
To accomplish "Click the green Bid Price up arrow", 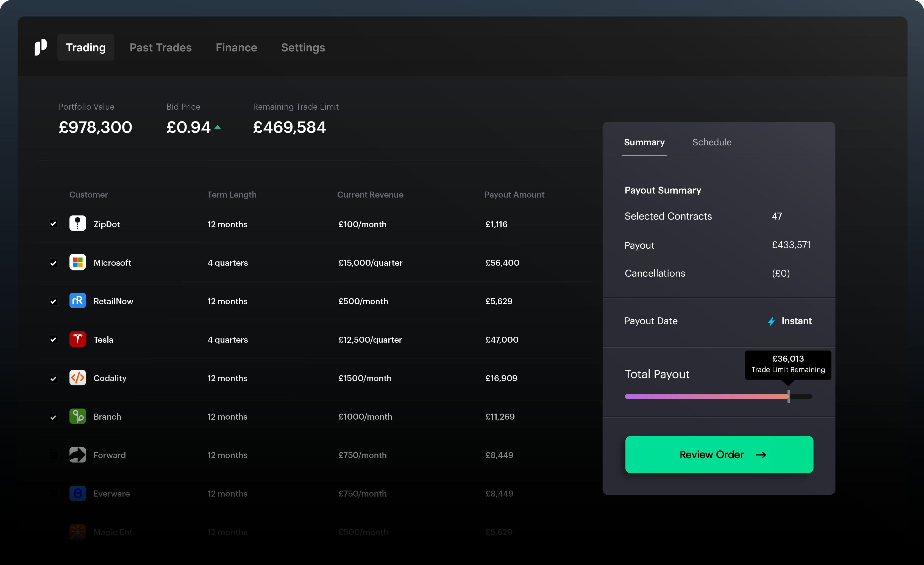I will tap(218, 127).
